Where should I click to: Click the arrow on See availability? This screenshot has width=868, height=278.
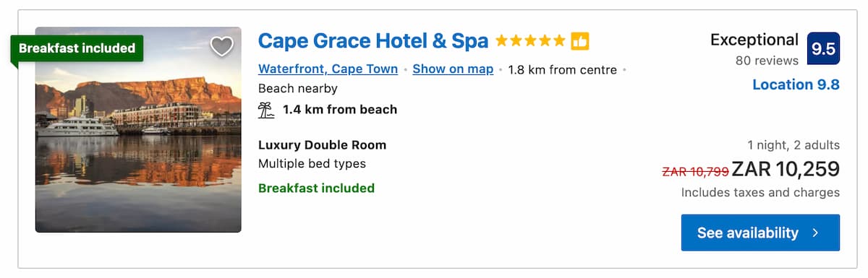click(815, 233)
